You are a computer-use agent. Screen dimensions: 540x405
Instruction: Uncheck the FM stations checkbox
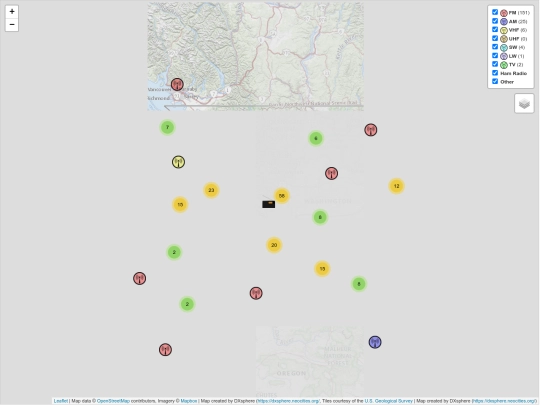tap(495, 12)
